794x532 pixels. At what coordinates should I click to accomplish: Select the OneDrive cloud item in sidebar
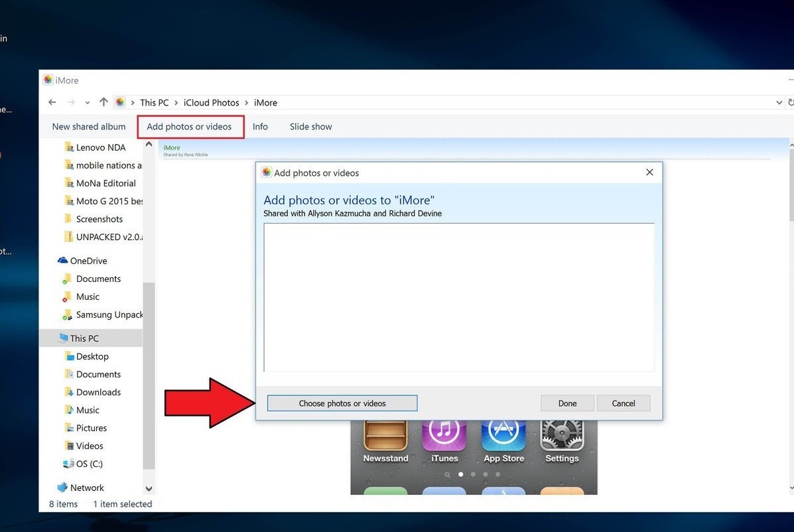(88, 261)
